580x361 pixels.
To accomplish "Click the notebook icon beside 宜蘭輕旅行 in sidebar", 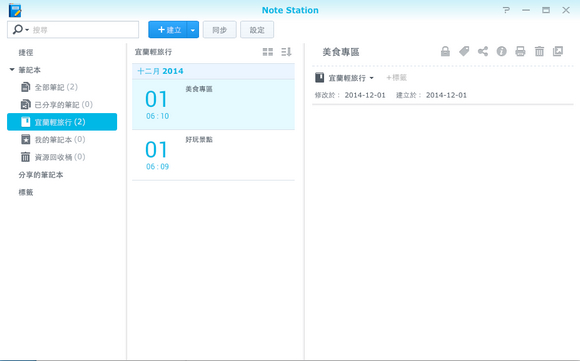I will pyautogui.click(x=25, y=122).
